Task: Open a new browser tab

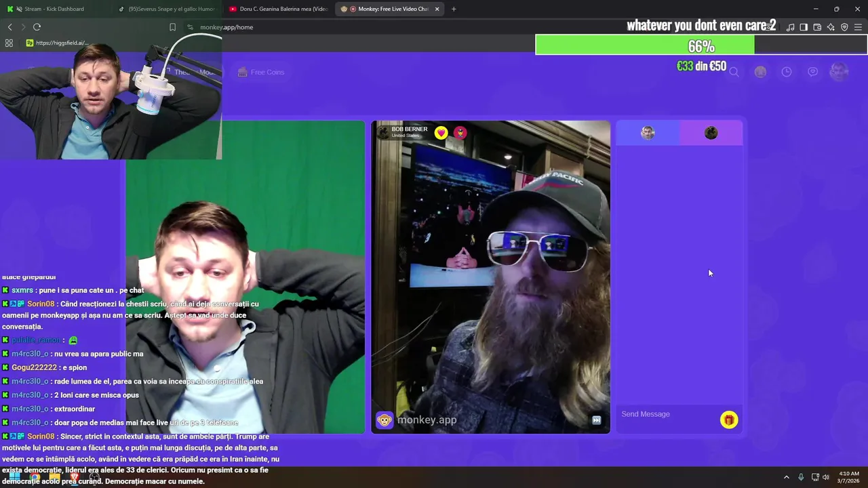Action: click(454, 9)
